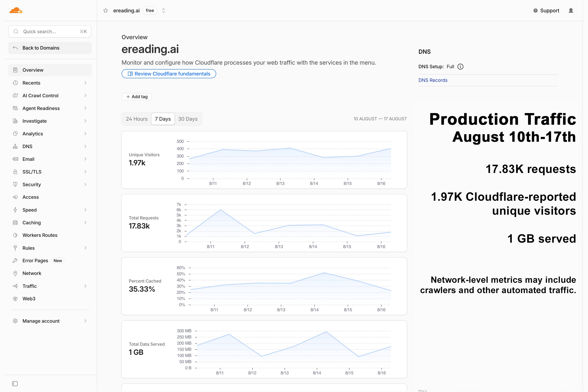This screenshot has height=392, width=588.
Task: Click the Manage account gear icon
Action: (15, 321)
